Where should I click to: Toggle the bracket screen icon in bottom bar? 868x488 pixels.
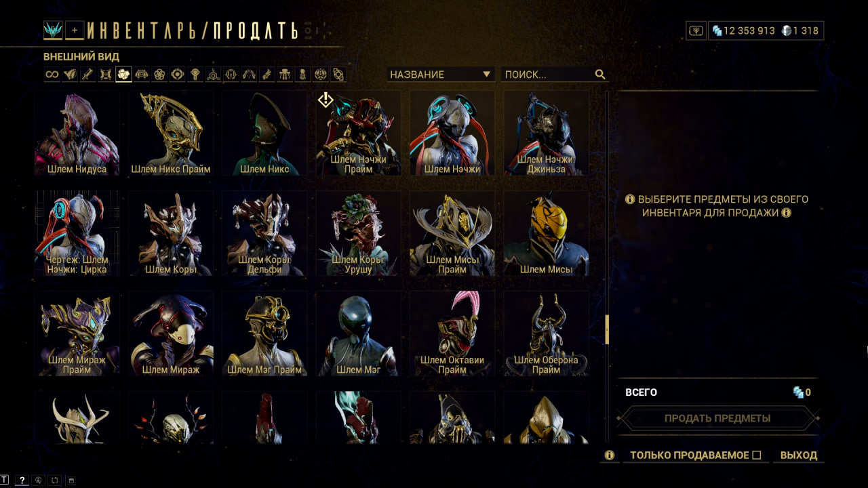55,481
